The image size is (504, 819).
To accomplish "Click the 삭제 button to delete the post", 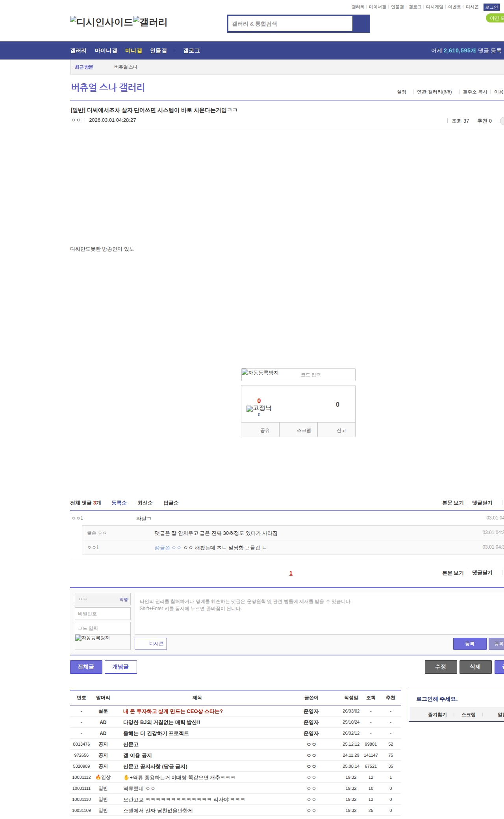I will click(475, 667).
